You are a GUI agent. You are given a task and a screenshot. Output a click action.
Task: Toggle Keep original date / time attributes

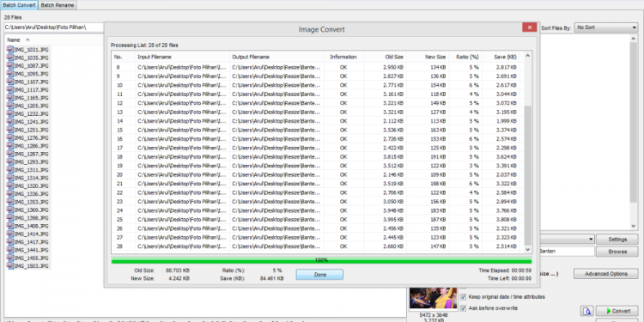tap(464, 296)
